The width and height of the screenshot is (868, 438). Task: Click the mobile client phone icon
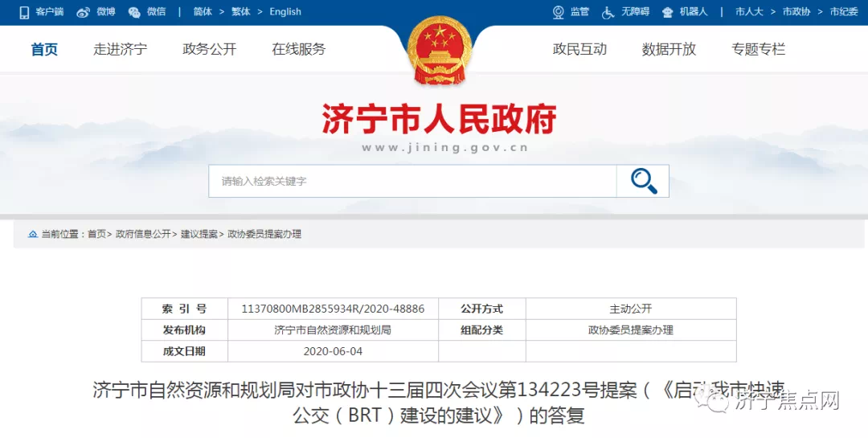point(24,12)
